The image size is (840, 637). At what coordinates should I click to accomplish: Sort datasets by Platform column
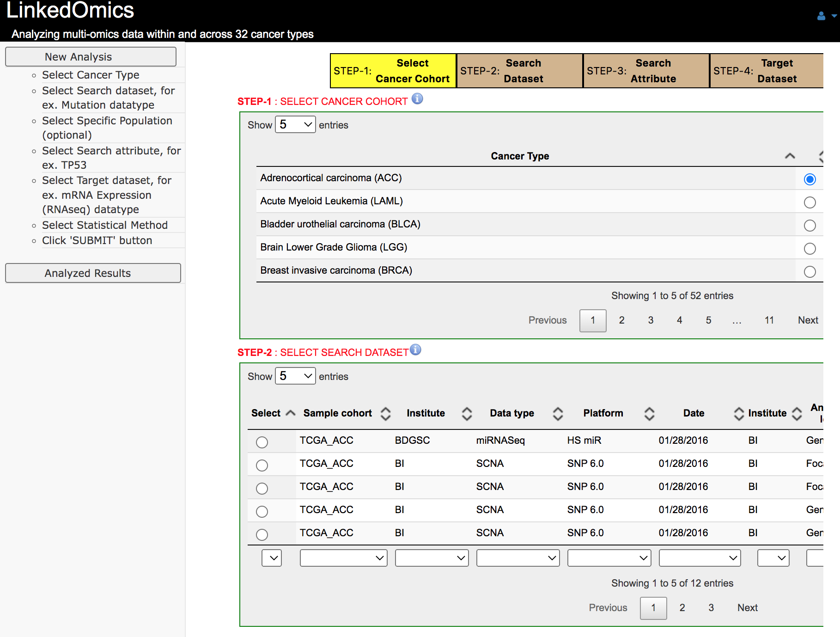pyautogui.click(x=649, y=413)
